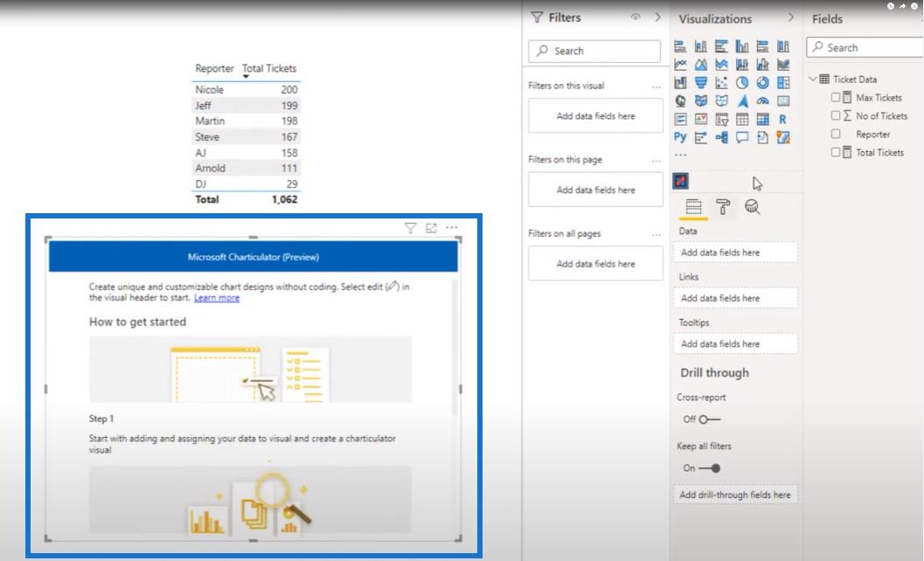Click sort arrow under Total Tickets header

246,77
